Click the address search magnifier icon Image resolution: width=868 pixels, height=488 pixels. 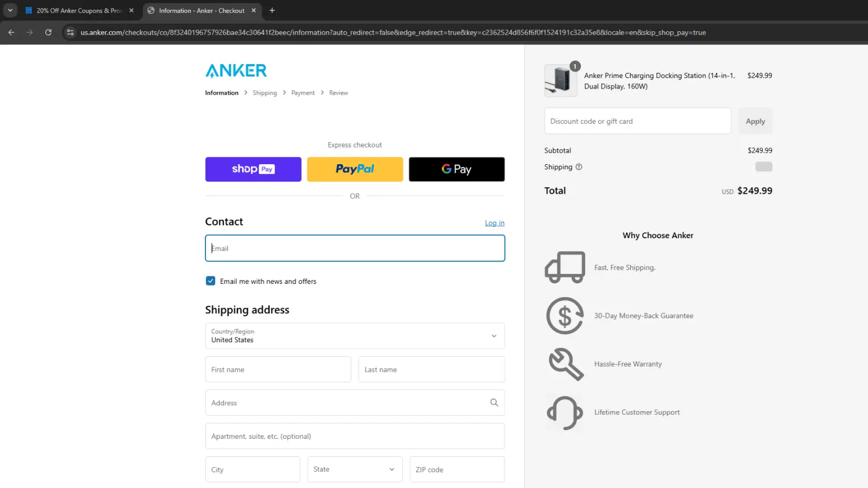tap(494, 402)
